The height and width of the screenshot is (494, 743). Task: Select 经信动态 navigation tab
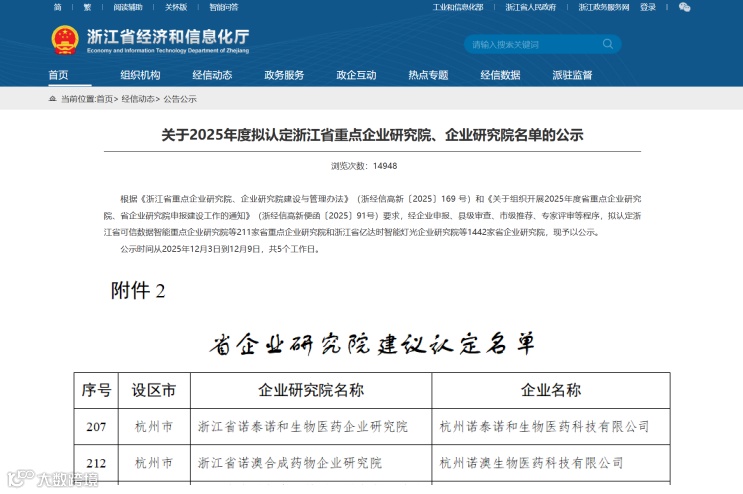(x=212, y=75)
